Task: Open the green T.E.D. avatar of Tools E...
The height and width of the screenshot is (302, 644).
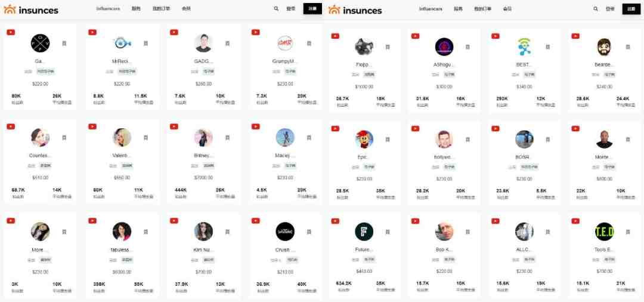Action: (x=604, y=232)
